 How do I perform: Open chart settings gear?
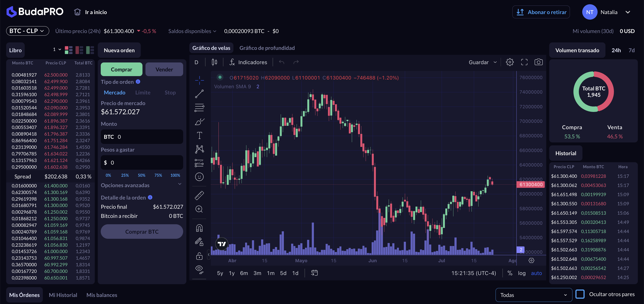(510, 62)
